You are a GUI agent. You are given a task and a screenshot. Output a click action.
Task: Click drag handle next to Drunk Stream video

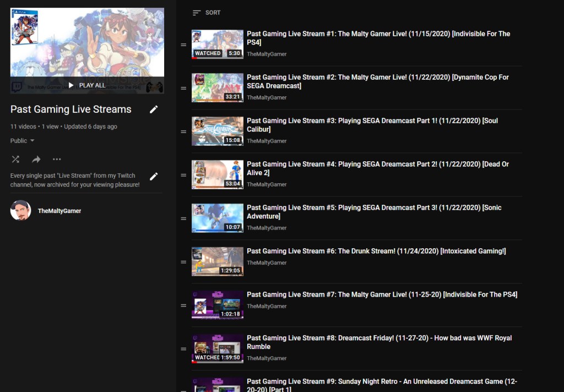tap(183, 262)
